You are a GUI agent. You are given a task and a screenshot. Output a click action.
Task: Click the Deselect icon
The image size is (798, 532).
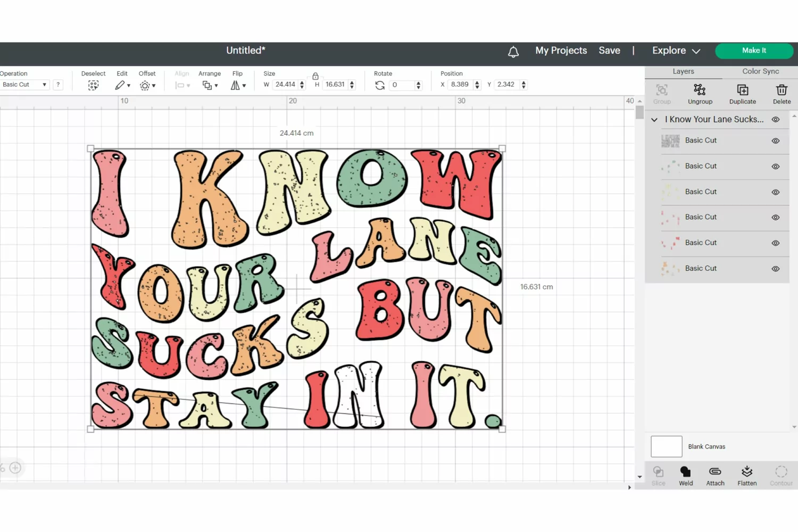(x=93, y=85)
